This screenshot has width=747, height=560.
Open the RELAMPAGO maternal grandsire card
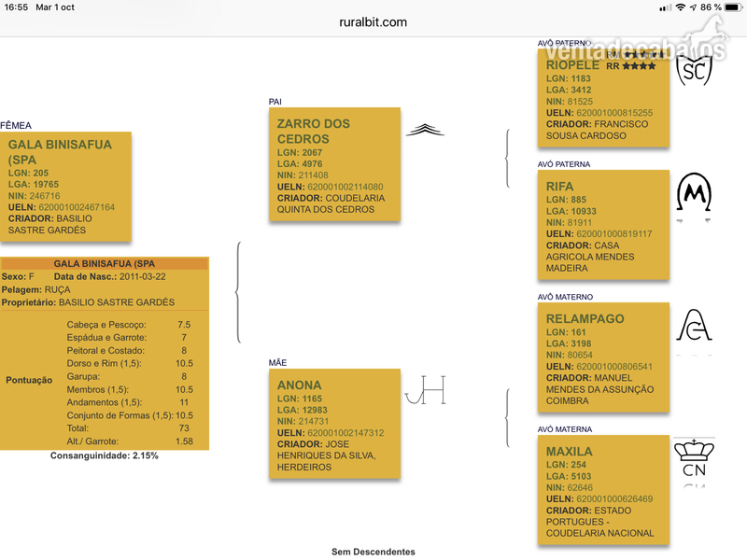(x=603, y=357)
